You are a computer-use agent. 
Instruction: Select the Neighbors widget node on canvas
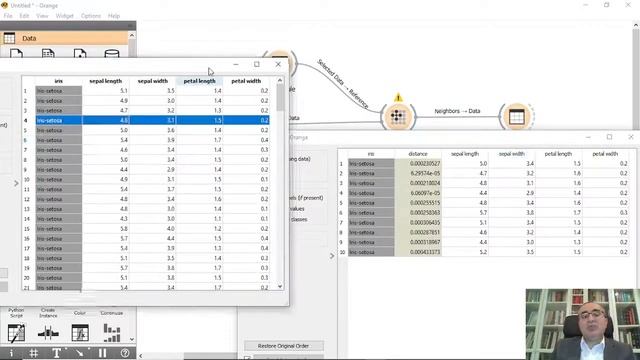click(x=398, y=117)
